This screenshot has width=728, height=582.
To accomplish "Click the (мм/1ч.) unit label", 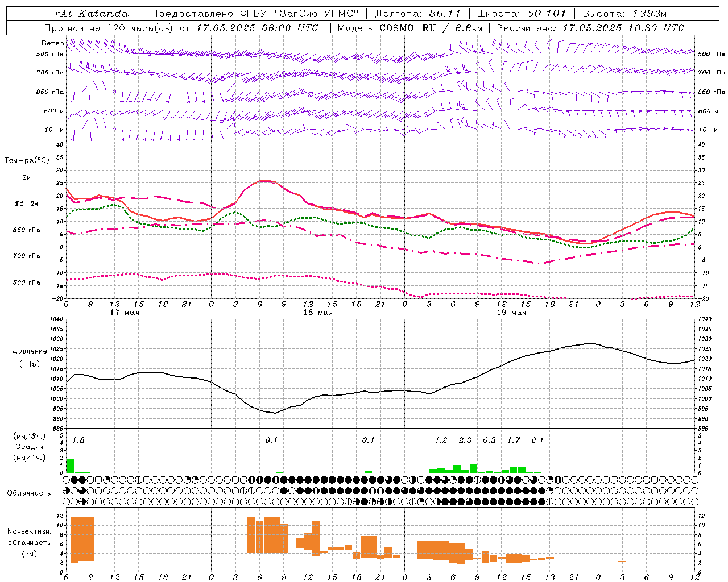I will click(30, 458).
